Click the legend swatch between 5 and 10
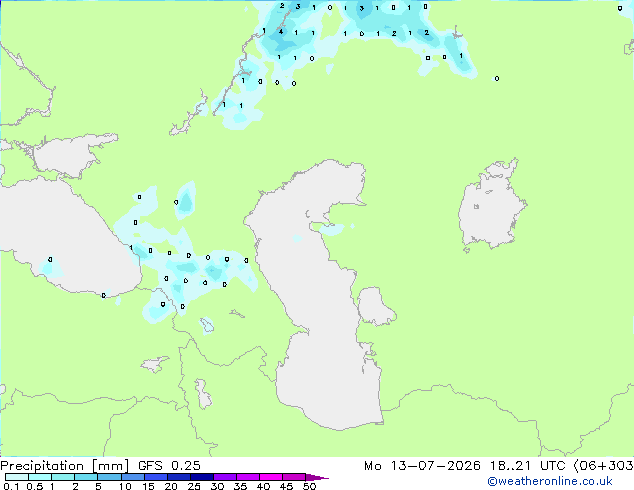The height and width of the screenshot is (490, 634). pos(110,477)
